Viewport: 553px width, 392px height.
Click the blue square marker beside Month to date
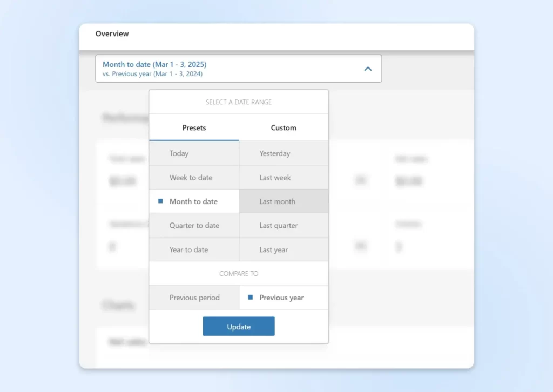pos(160,201)
